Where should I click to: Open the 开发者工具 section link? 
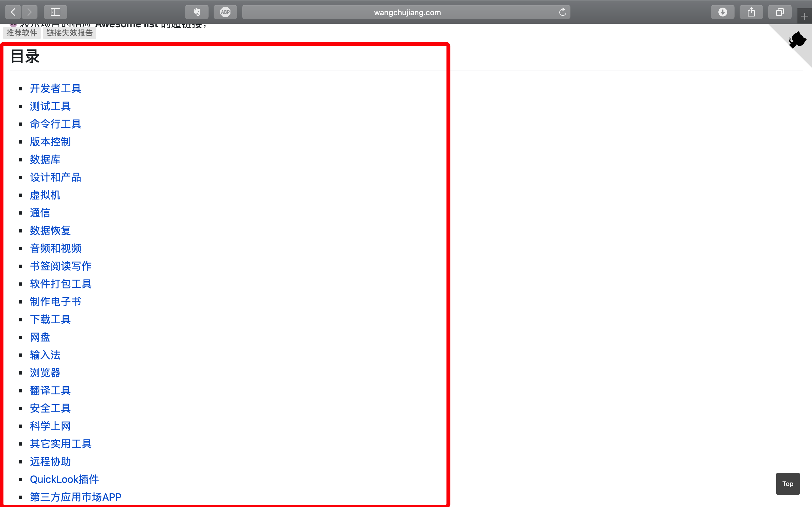[56, 88]
